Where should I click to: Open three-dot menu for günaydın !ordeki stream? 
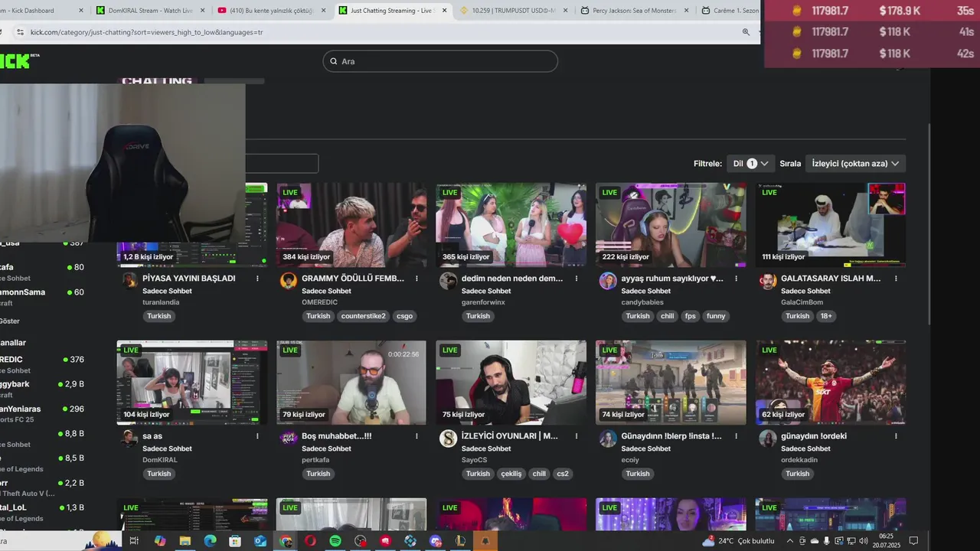896,436
